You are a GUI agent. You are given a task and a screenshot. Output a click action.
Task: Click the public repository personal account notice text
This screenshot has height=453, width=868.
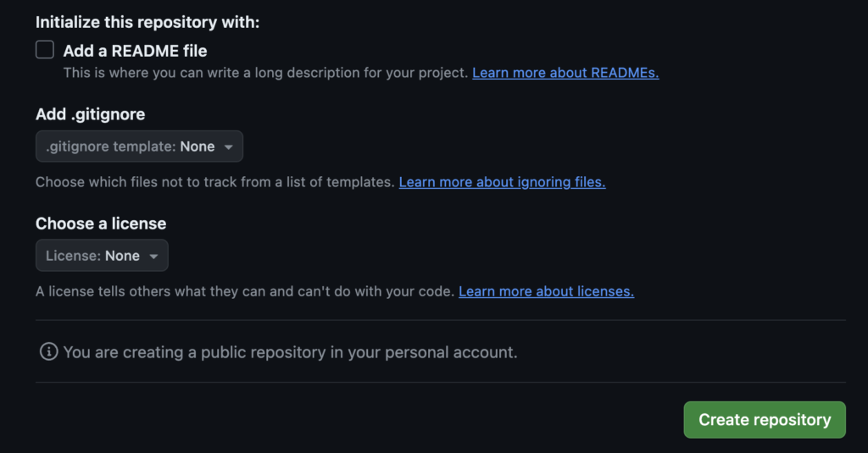[290, 352]
